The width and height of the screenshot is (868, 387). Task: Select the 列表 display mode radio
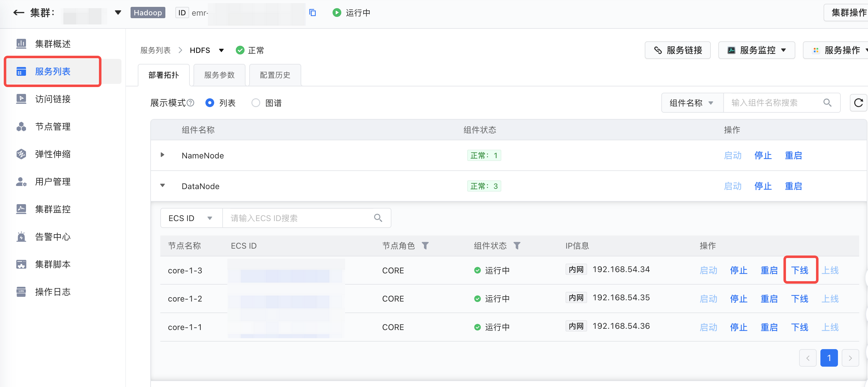click(x=209, y=103)
